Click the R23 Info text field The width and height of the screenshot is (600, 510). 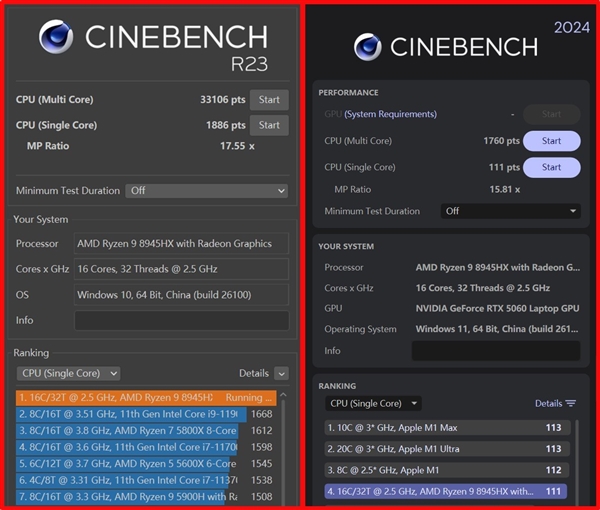181,321
